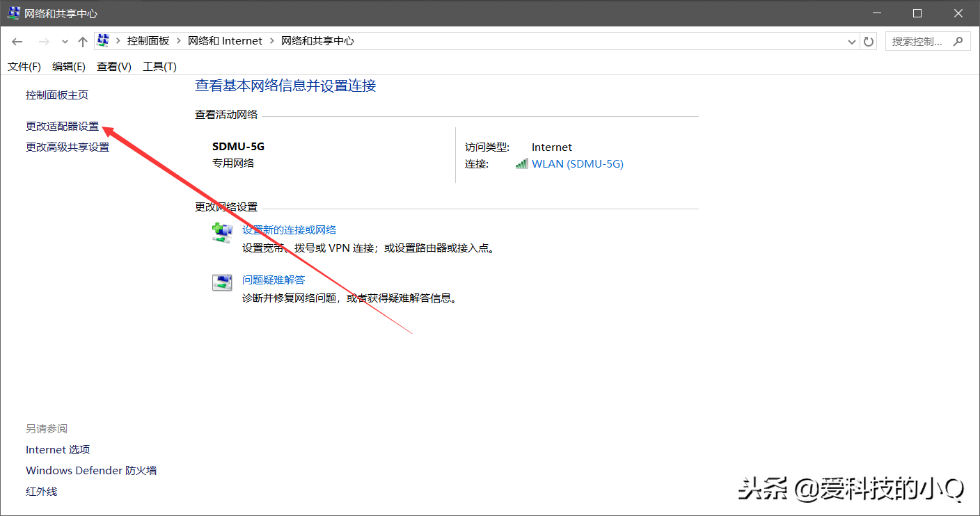Expand chevron after 网络和 Internet breadcrumb
The width and height of the screenshot is (980, 516).
272,41
